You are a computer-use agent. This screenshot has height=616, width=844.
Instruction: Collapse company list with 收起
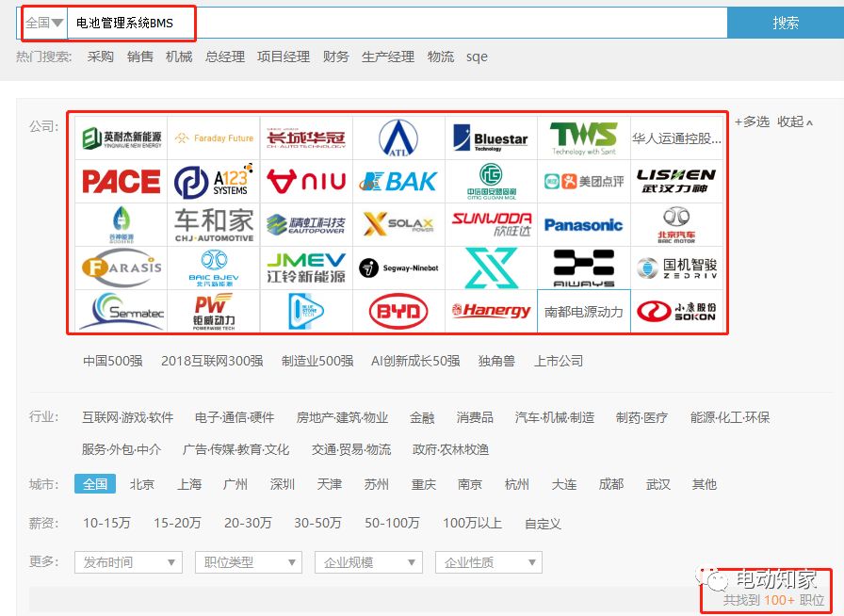(794, 122)
